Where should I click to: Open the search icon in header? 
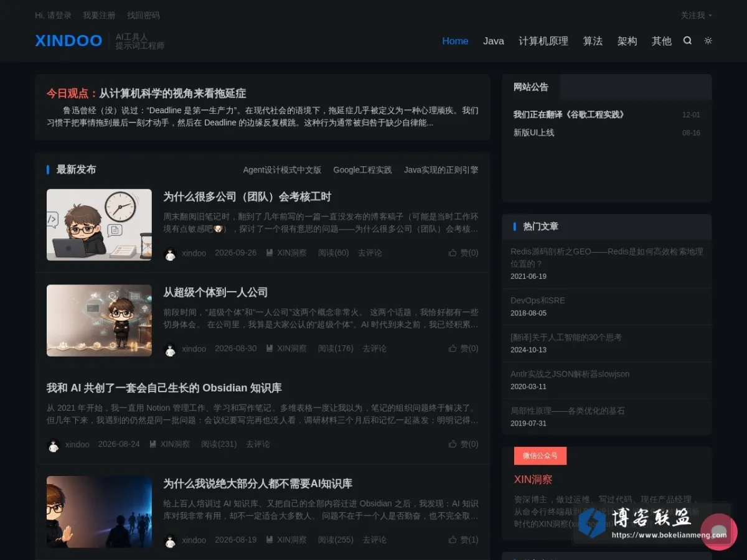coord(687,40)
